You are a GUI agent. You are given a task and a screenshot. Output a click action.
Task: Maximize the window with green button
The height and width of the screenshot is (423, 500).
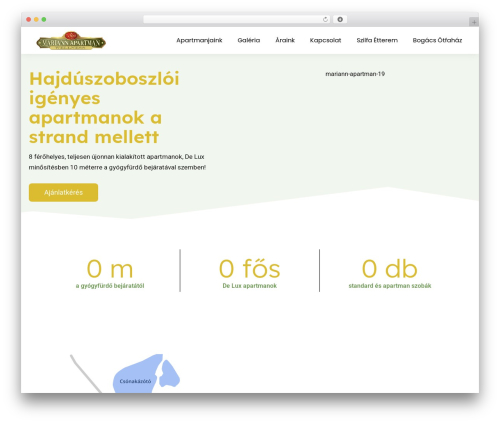(44, 19)
